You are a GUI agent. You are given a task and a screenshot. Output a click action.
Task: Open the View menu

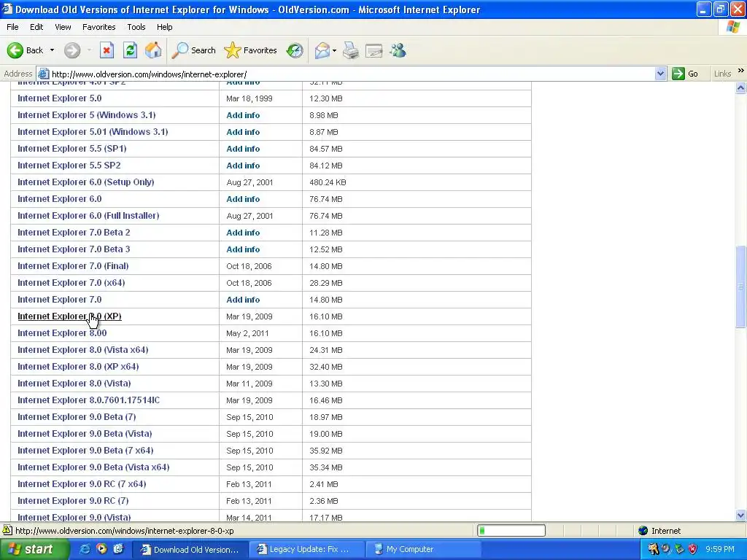click(63, 27)
